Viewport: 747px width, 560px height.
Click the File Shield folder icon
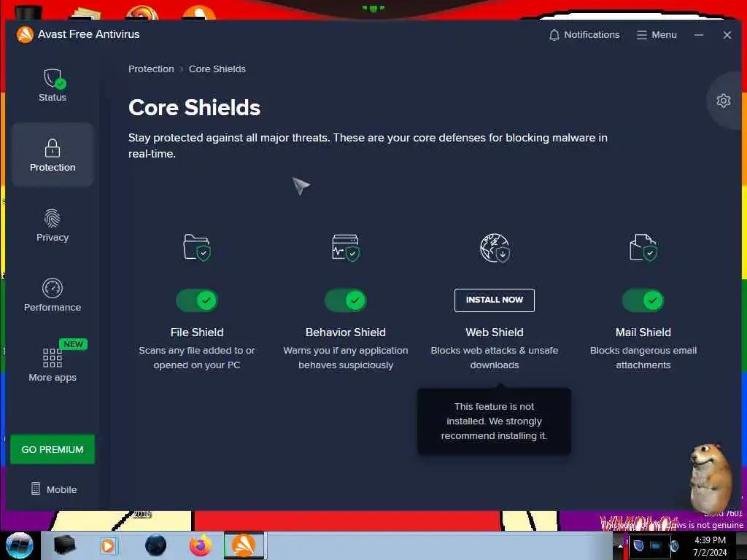pos(197,247)
